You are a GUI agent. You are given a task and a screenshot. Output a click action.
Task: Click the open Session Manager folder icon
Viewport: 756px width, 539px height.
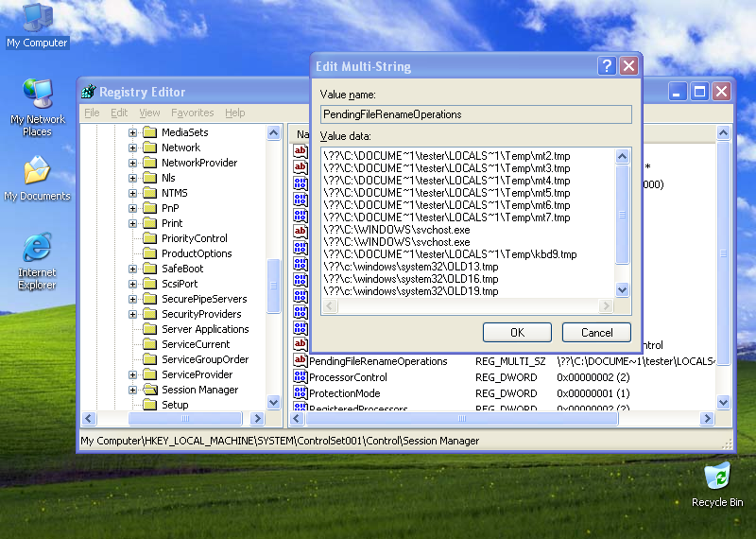[150, 390]
